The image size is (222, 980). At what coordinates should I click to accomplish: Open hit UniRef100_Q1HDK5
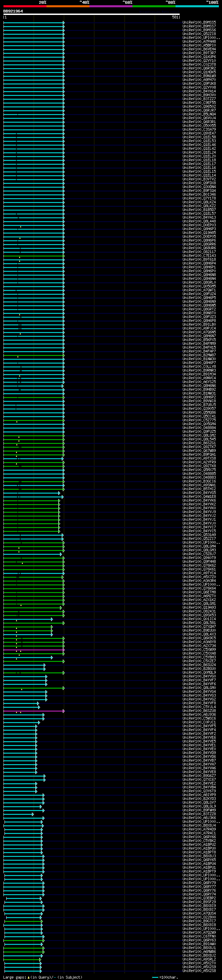[199, 72]
